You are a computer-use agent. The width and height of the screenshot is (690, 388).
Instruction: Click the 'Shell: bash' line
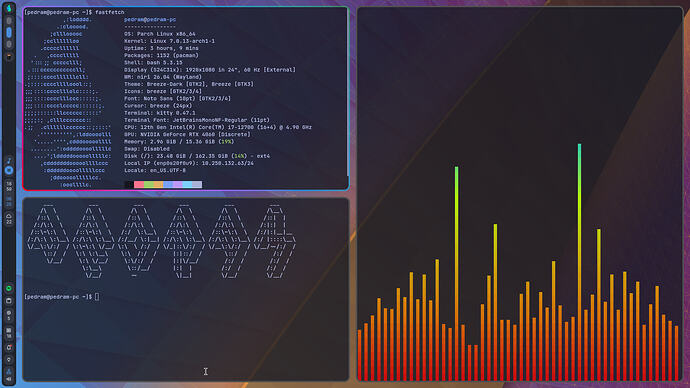point(153,62)
